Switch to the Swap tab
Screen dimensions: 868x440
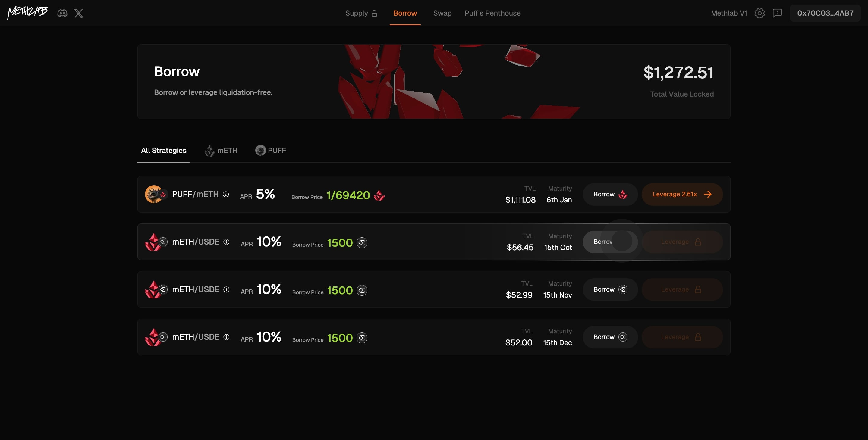click(x=442, y=13)
